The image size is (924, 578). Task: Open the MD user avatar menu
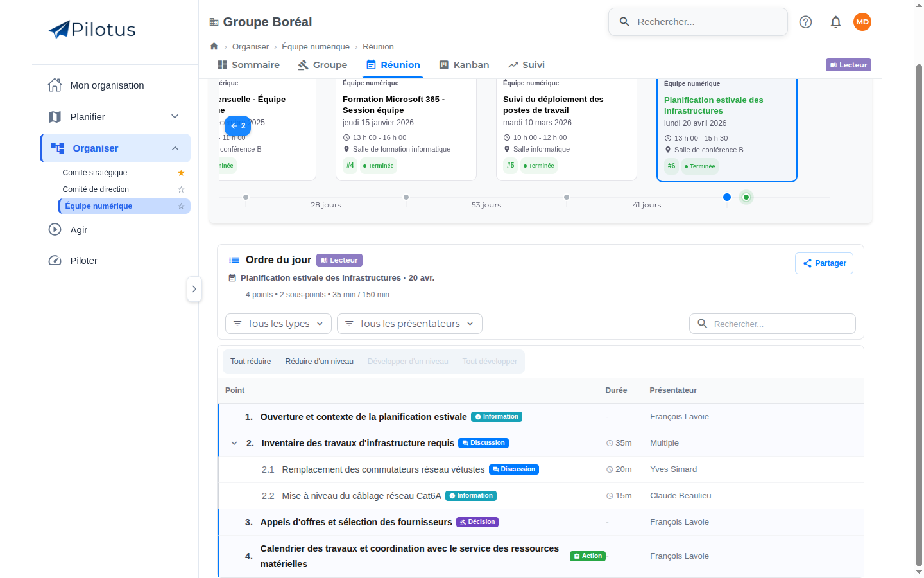(x=862, y=22)
